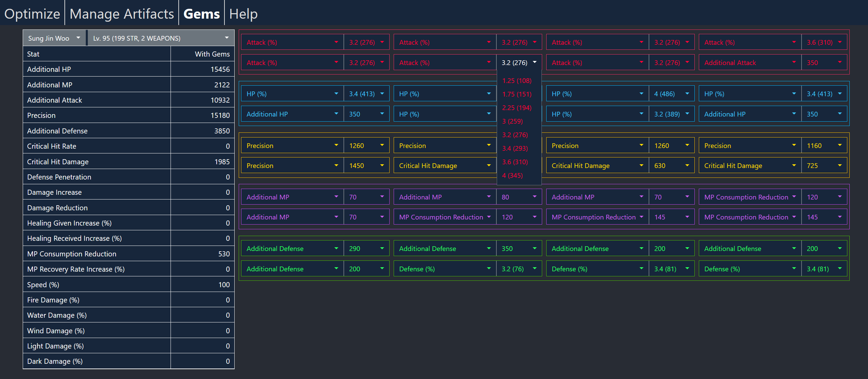Expand the MP Consumption Reduction 120 dropdown
Screen dimensions: 868x379
(x=824, y=196)
